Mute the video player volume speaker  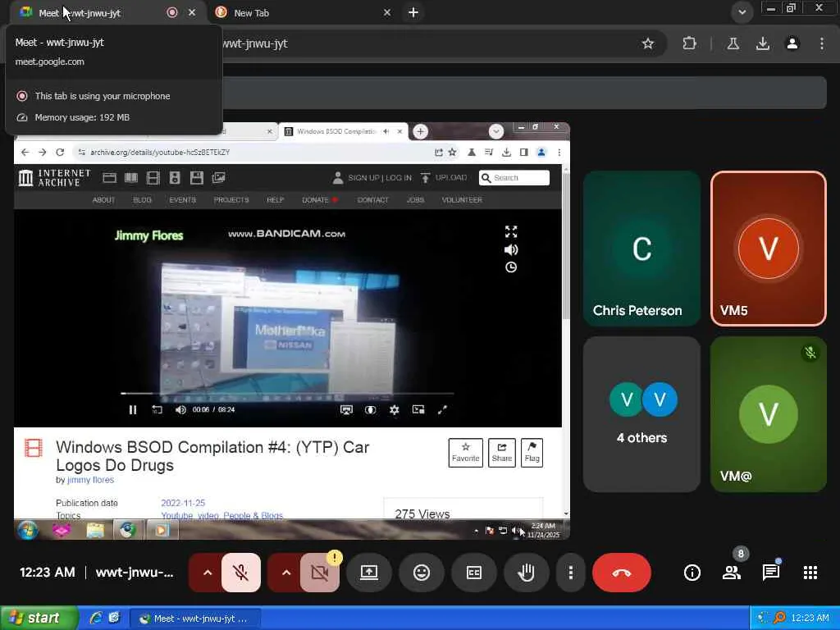[180, 410]
